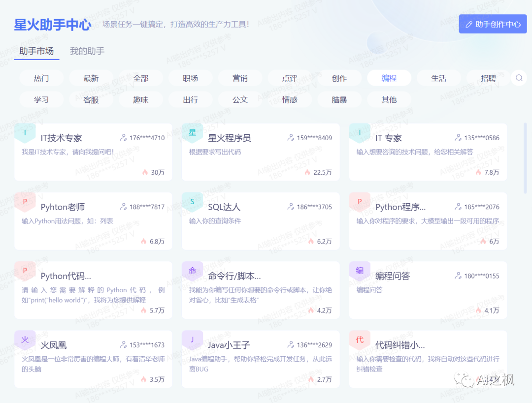
Task: Click the SQL达人 avatar badge icon
Action: pos(192,202)
